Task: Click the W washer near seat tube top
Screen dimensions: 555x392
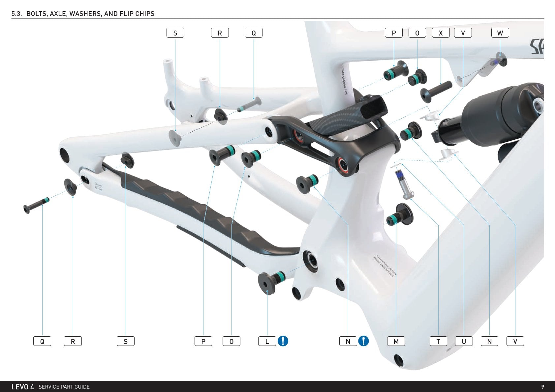Action: click(x=502, y=59)
